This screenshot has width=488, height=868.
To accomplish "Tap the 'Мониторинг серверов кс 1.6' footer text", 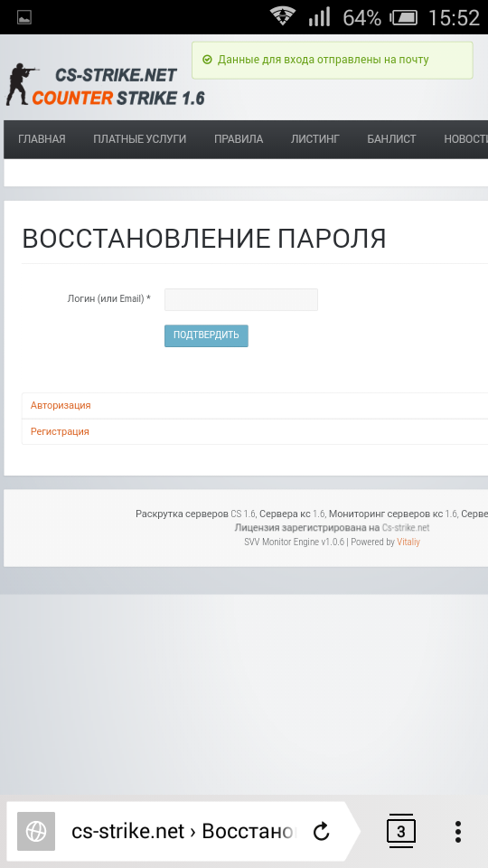I will pyautogui.click(x=393, y=514).
